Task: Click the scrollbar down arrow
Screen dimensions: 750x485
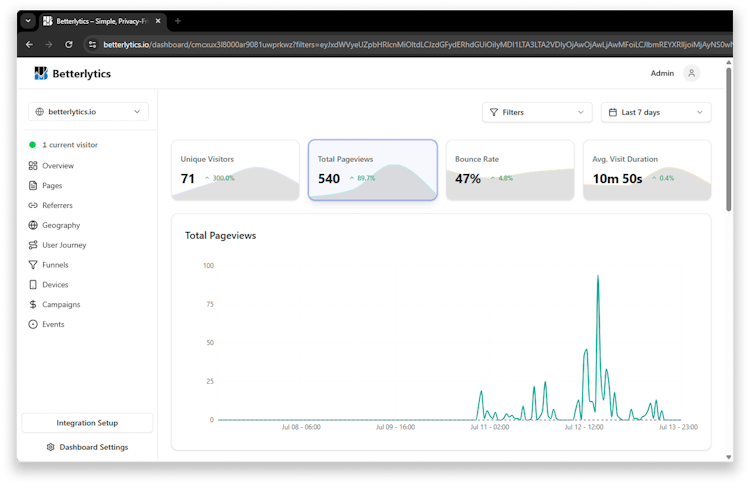Action: pyautogui.click(x=728, y=457)
